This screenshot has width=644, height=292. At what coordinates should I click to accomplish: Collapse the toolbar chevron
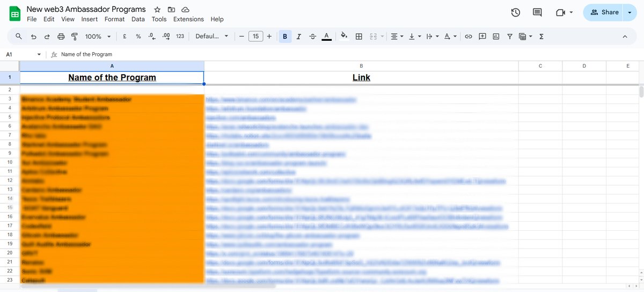(625, 36)
